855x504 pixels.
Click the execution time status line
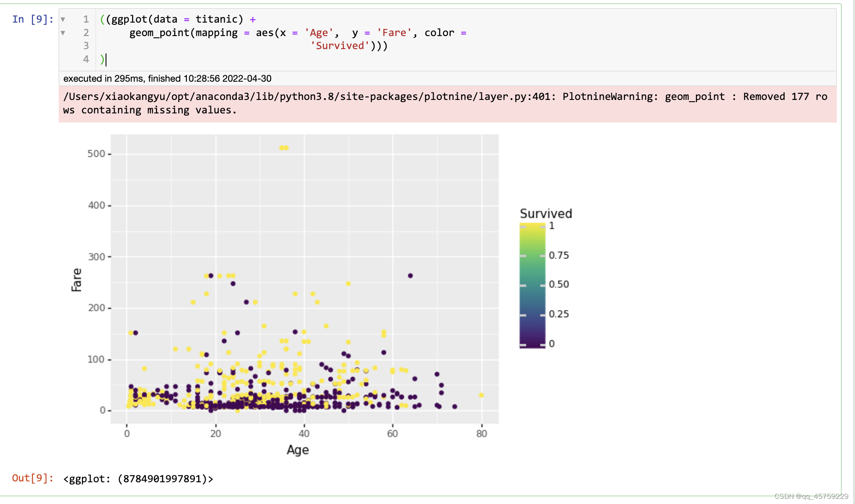(167, 79)
